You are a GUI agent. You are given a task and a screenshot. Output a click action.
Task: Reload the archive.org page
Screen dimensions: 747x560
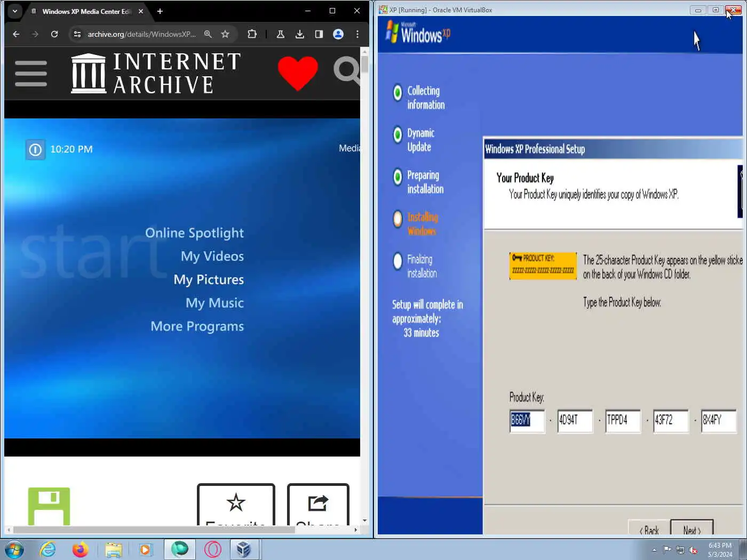pyautogui.click(x=54, y=34)
